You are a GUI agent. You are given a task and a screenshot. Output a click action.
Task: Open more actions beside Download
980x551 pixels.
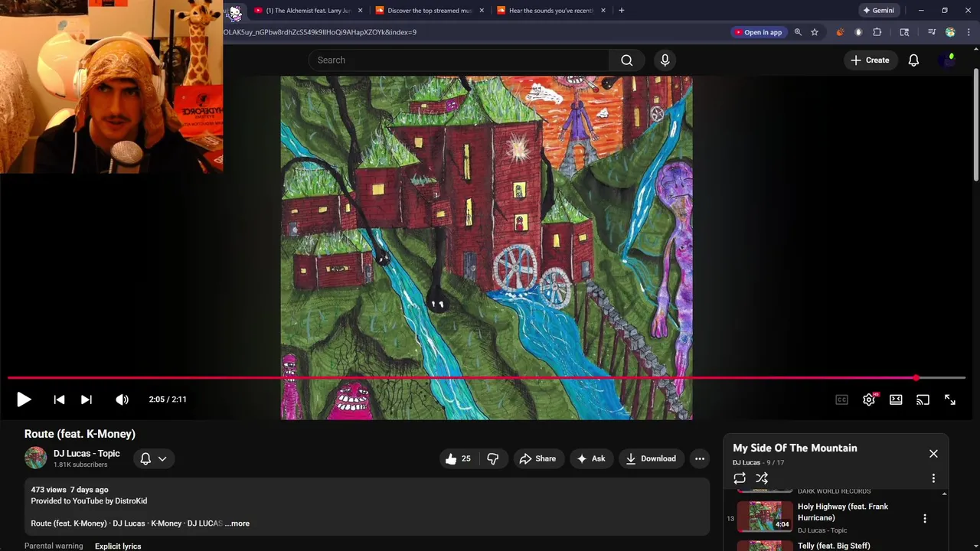point(700,458)
